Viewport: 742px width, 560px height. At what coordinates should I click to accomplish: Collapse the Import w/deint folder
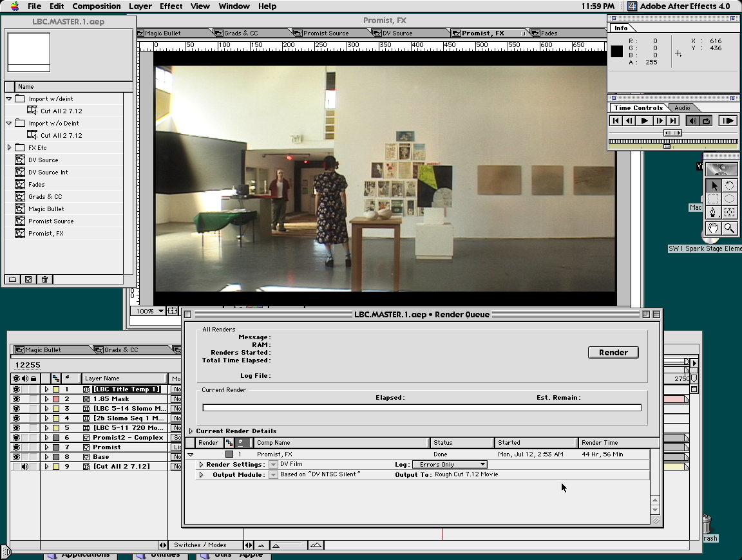click(9, 99)
